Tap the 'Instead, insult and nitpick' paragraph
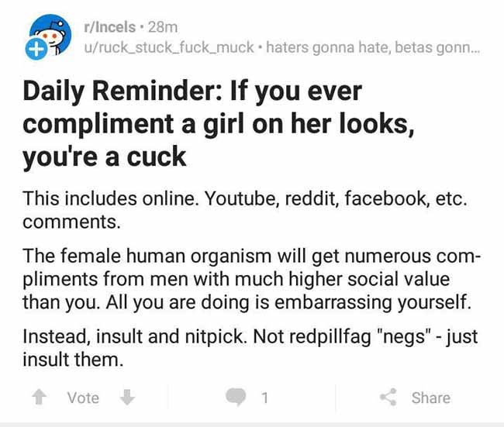 (250, 348)
